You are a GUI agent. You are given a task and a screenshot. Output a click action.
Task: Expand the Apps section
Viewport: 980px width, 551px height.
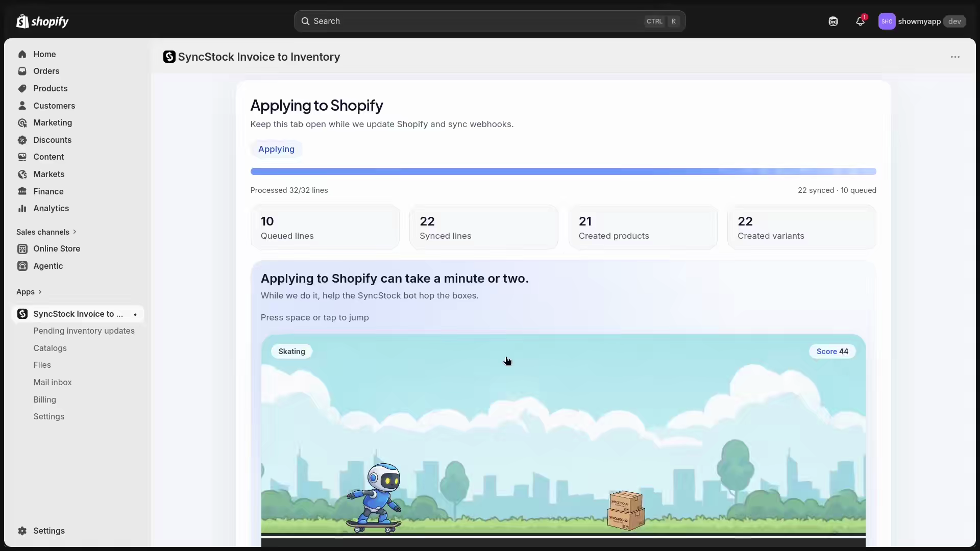click(29, 292)
